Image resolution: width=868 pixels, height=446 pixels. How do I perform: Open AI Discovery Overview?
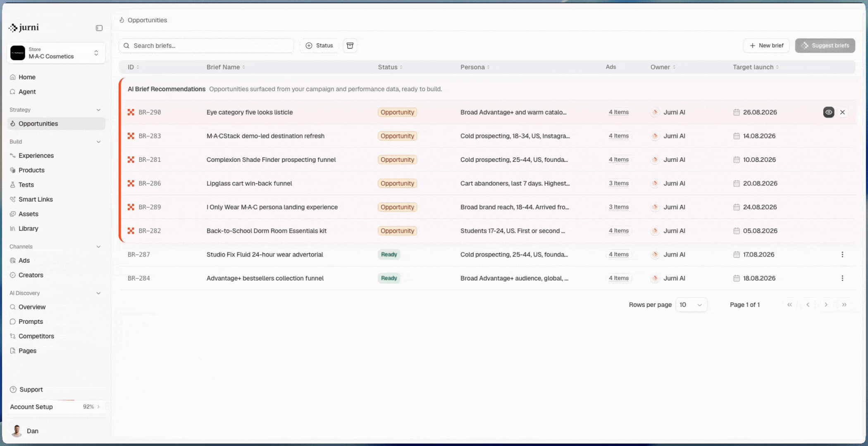(56, 307)
